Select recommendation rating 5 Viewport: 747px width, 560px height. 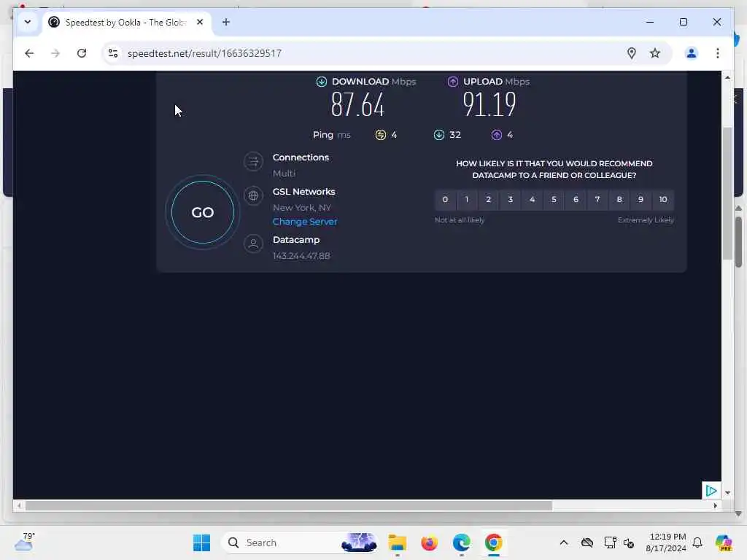pos(554,200)
